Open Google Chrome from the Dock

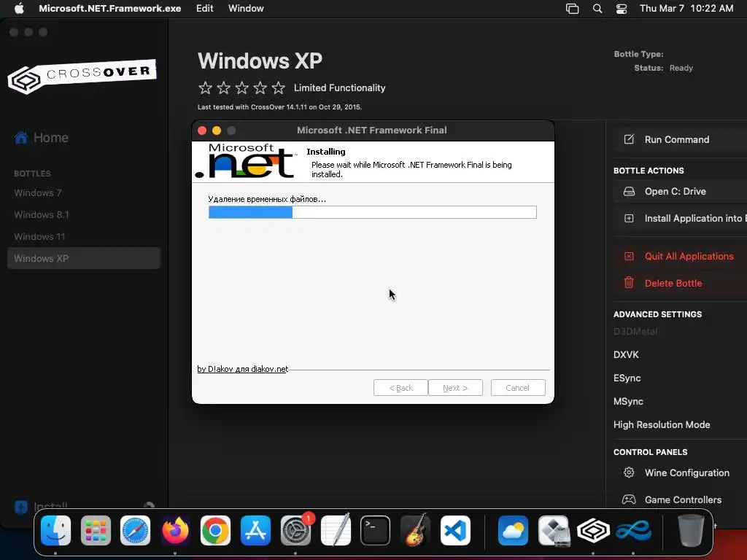[x=215, y=531]
